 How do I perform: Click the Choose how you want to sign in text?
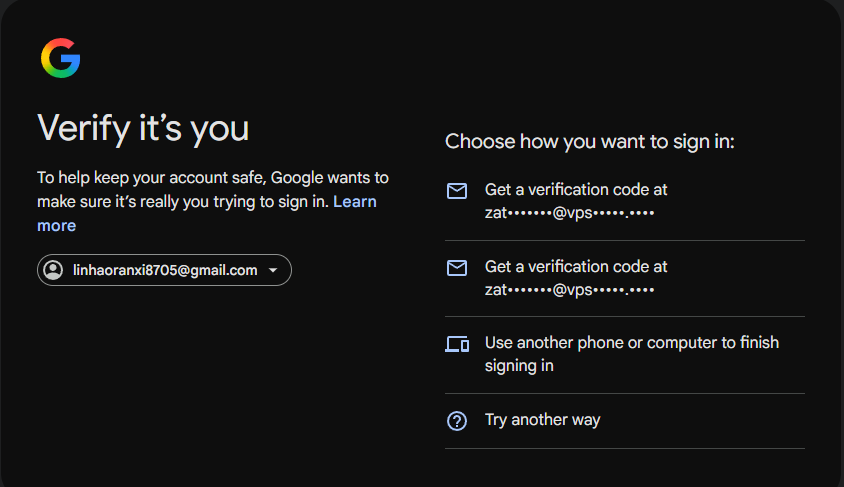tap(590, 142)
